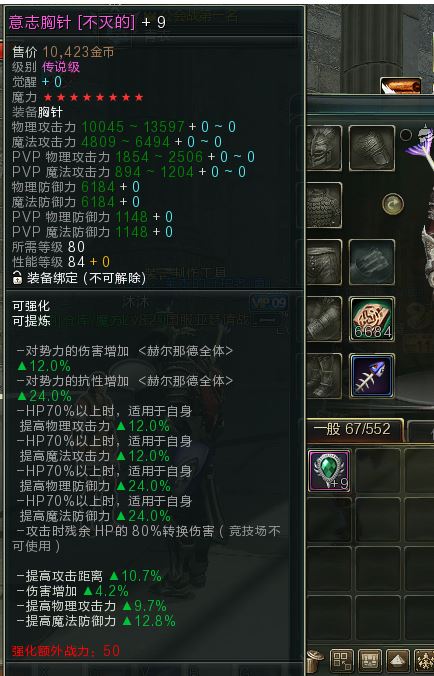Click the chainmail chest armor slot
The width and height of the screenshot is (434, 676).
pos(324,205)
